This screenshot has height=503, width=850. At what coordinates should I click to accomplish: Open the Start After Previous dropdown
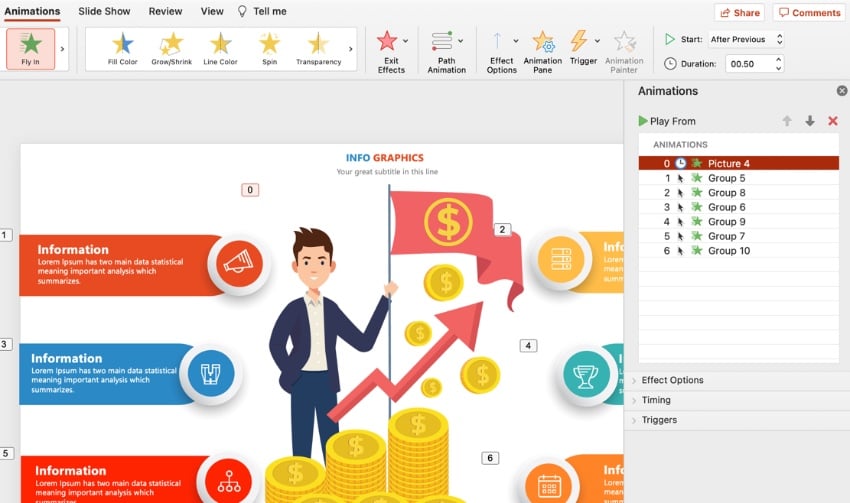click(x=746, y=39)
